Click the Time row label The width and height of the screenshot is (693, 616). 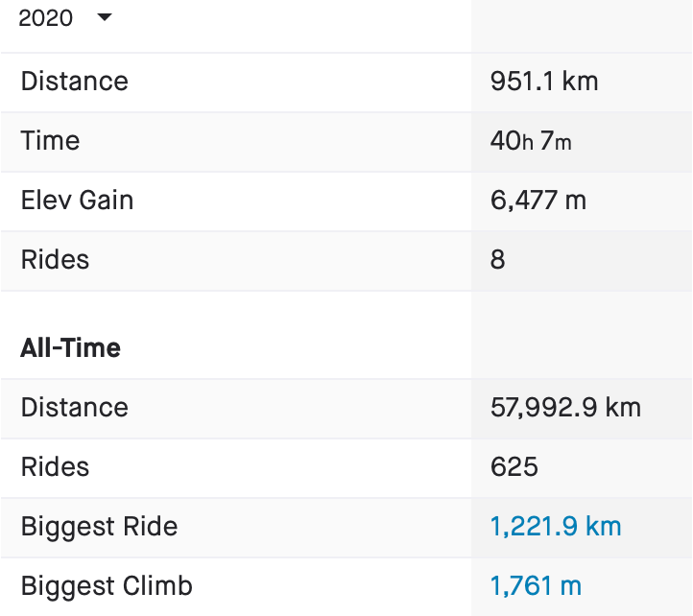click(x=50, y=141)
